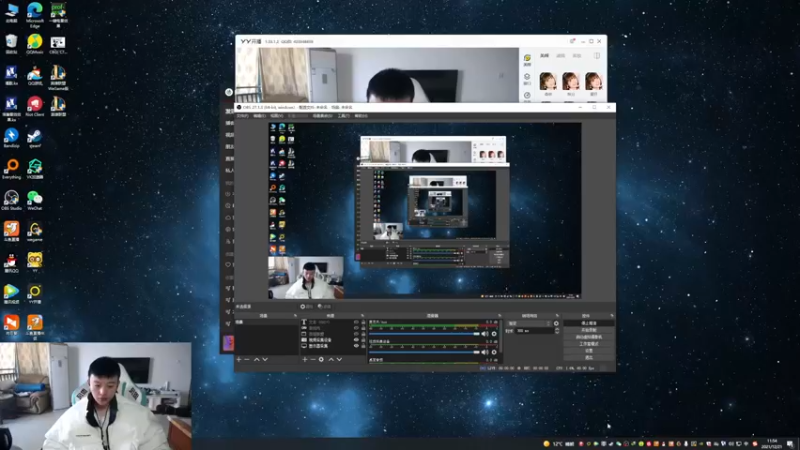Image resolution: width=800 pixels, height=450 pixels.
Task: Open the 帮助 menu in OBS
Action: [x=361, y=116]
